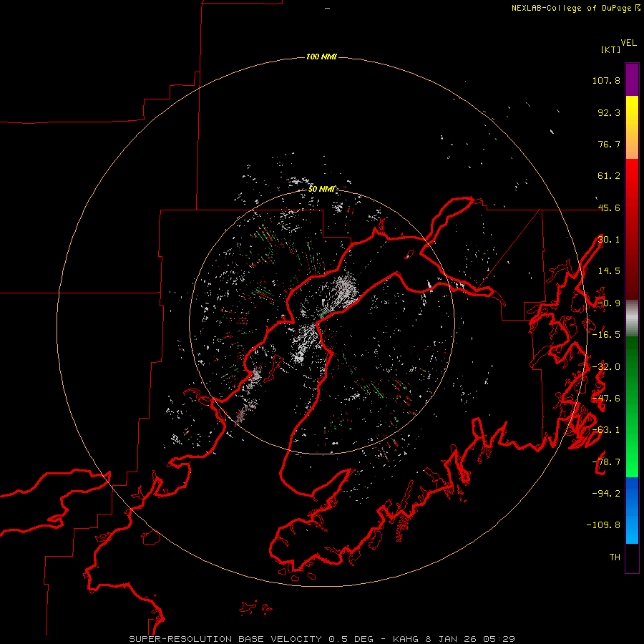644x644 pixels.
Task: Click the 30.1 legend value
Action: pyautogui.click(x=609, y=240)
